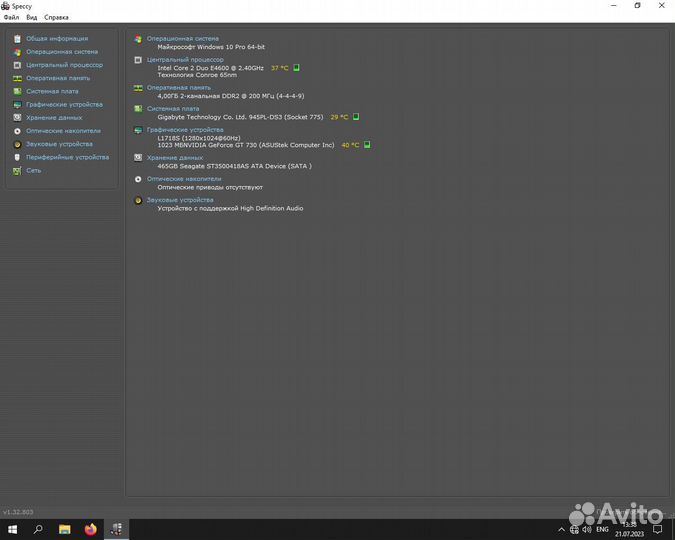675x540 pixels.
Task: Click the disc icon beside sidebar Оптические накопители
Action: pyautogui.click(x=17, y=131)
